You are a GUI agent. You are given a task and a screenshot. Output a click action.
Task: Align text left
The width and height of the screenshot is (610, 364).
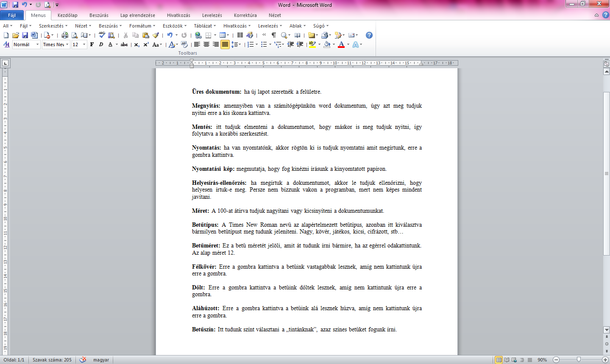(x=197, y=44)
